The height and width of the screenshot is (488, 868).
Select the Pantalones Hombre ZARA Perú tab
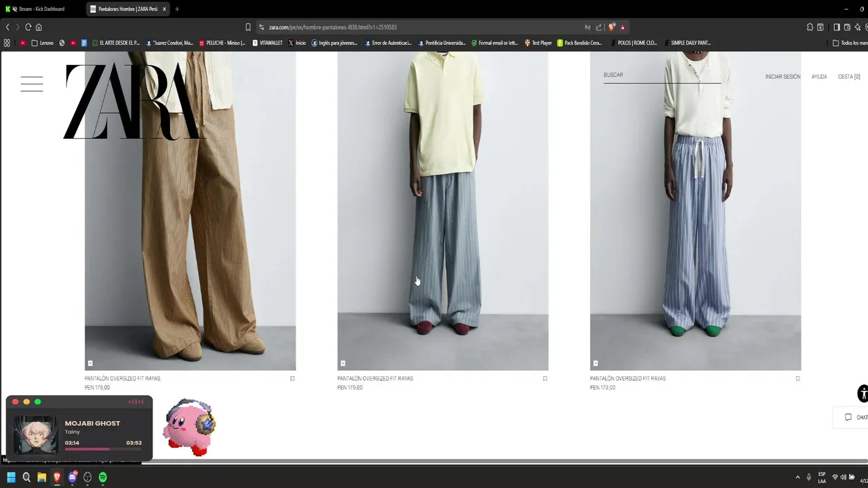[127, 9]
